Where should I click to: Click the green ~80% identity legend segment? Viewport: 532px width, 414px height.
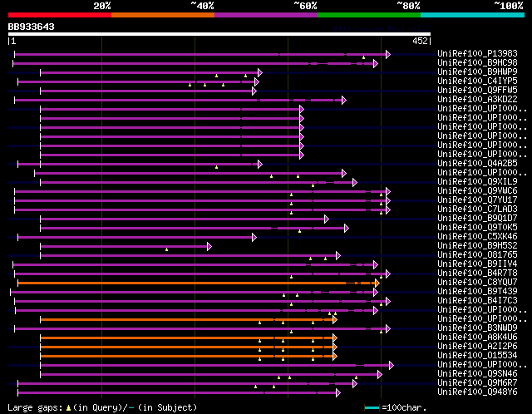point(369,15)
